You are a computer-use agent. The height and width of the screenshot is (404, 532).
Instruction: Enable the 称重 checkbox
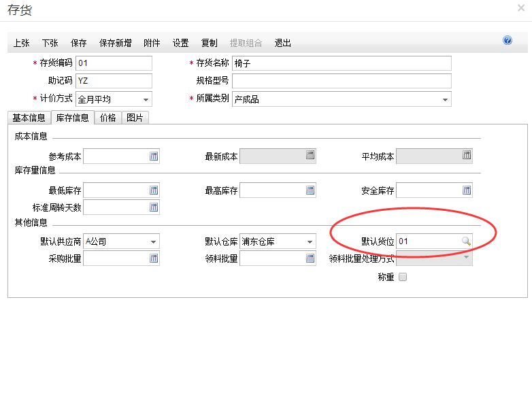[x=403, y=277]
